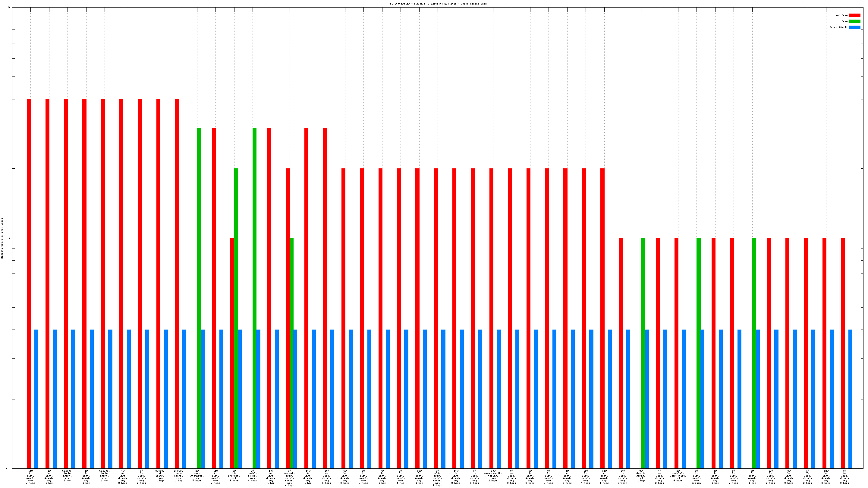This screenshot has width=868, height=488.
Task: Click the Score (0..1) legend text
Action: (838, 27)
